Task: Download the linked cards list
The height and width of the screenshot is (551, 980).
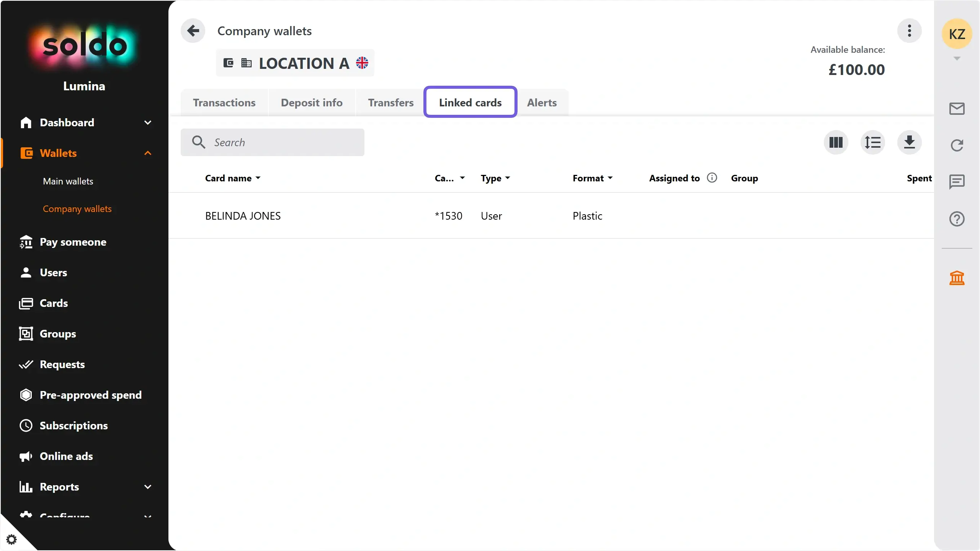Action: click(x=909, y=142)
